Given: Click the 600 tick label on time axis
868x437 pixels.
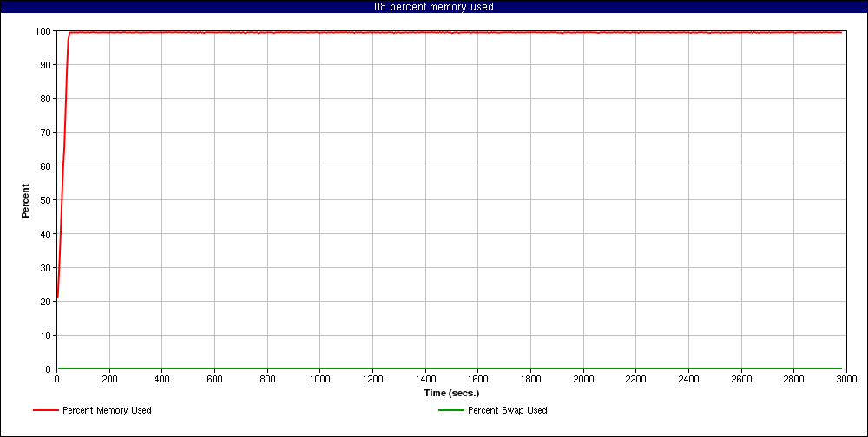Looking at the screenshot, I should (x=215, y=379).
